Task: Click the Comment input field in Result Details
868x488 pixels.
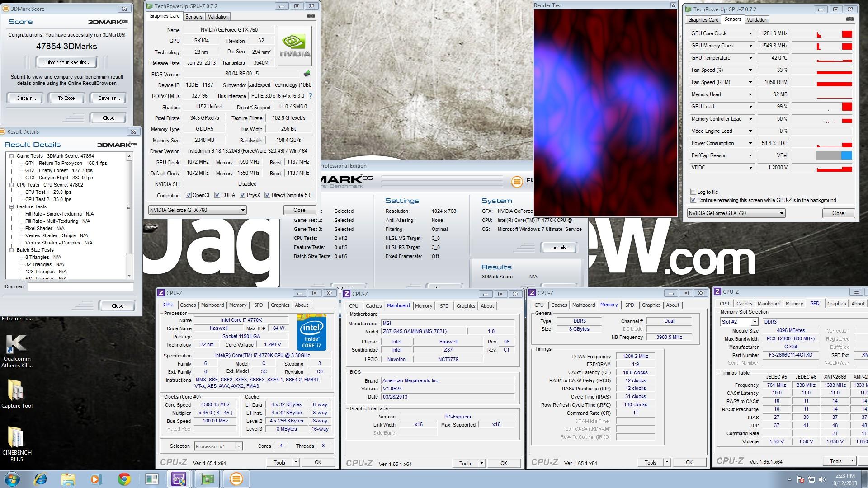Action: tap(80, 287)
